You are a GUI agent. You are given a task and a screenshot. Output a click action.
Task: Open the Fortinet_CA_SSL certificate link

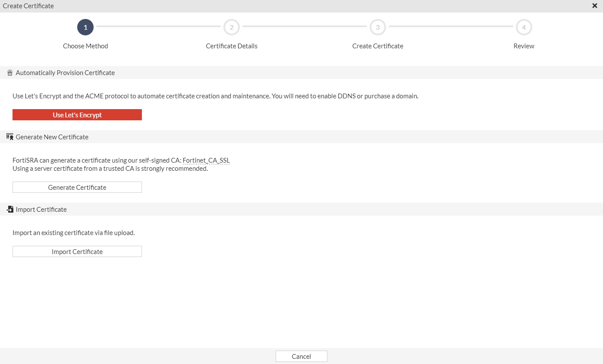(206, 160)
